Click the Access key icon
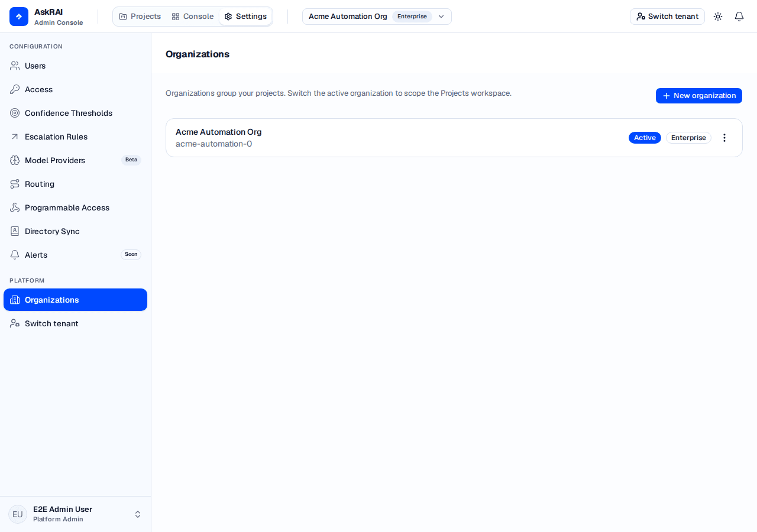757x532 pixels. (15, 89)
